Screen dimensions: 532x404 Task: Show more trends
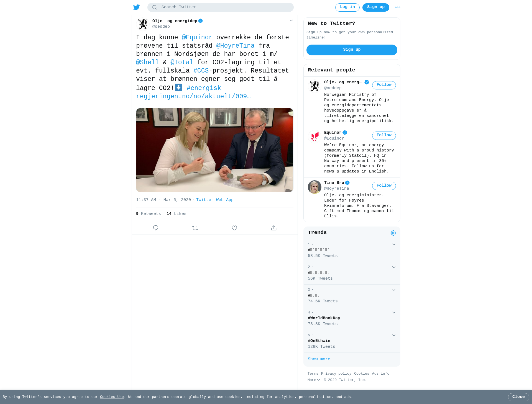coord(319,359)
